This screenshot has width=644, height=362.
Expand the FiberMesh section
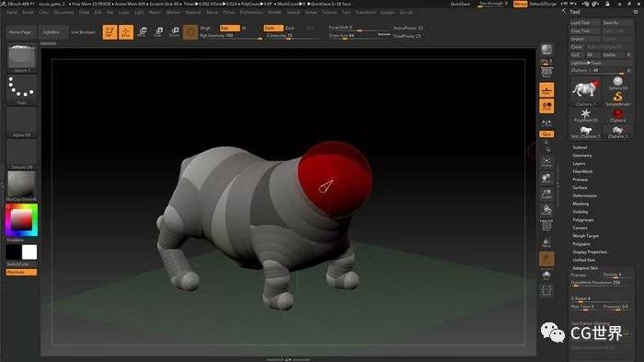coord(582,171)
